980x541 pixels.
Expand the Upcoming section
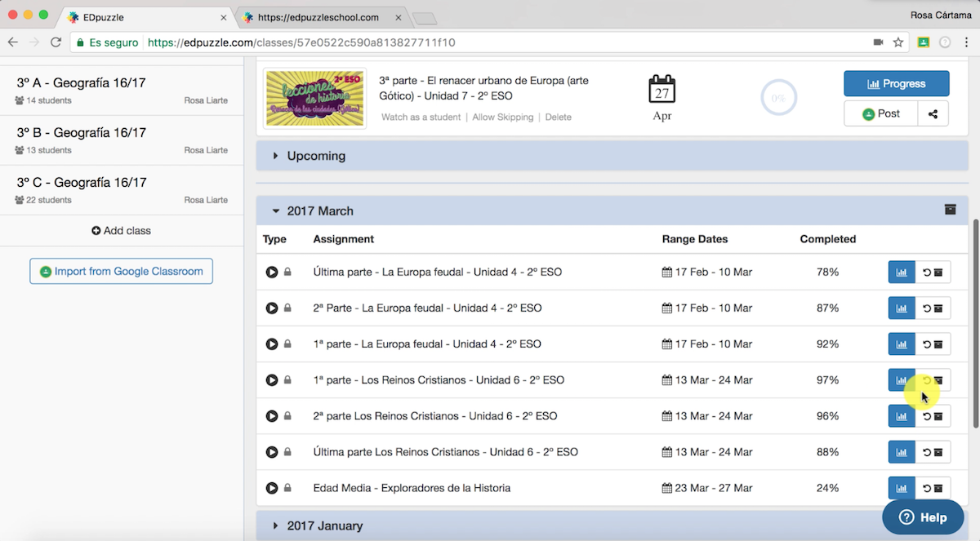coord(316,156)
